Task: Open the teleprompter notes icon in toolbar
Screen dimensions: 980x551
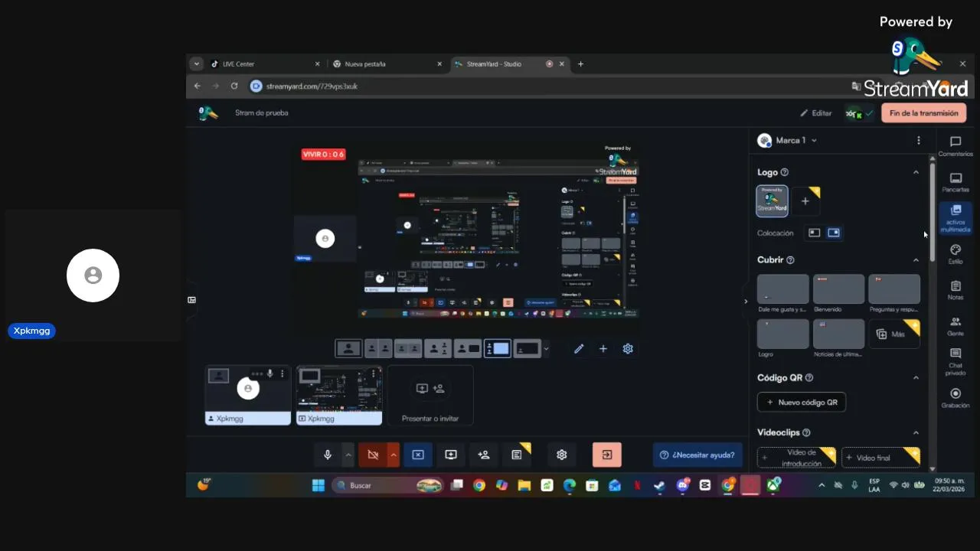Action: [x=517, y=455]
